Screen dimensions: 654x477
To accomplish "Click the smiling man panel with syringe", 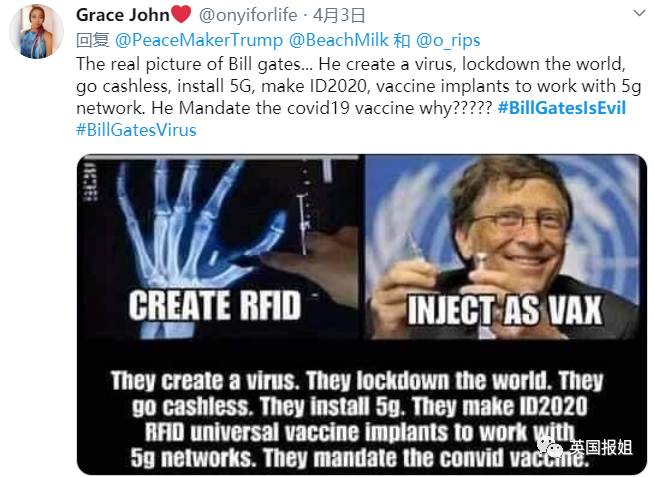I will (505, 246).
